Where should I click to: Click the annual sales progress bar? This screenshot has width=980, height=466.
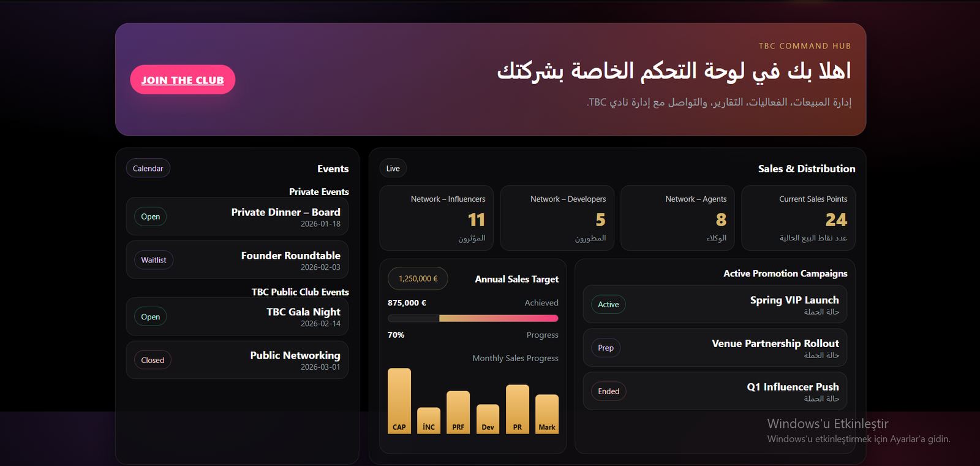tap(473, 318)
